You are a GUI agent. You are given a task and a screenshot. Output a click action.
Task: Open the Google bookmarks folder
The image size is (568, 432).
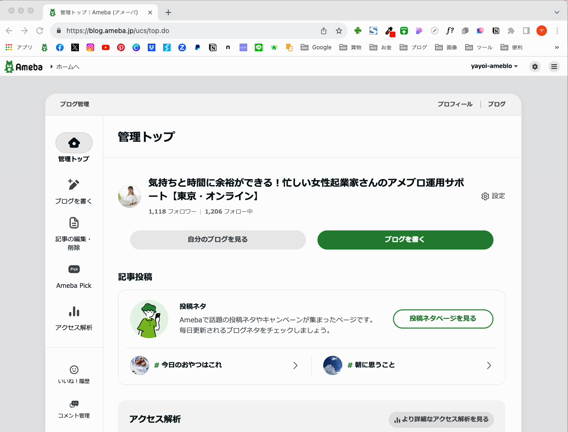(316, 47)
